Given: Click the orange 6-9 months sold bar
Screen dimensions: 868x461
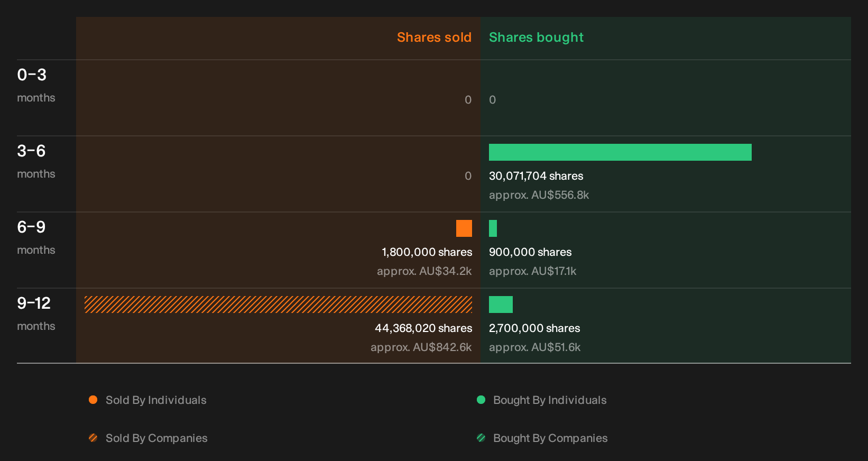Looking at the screenshot, I should [464, 228].
